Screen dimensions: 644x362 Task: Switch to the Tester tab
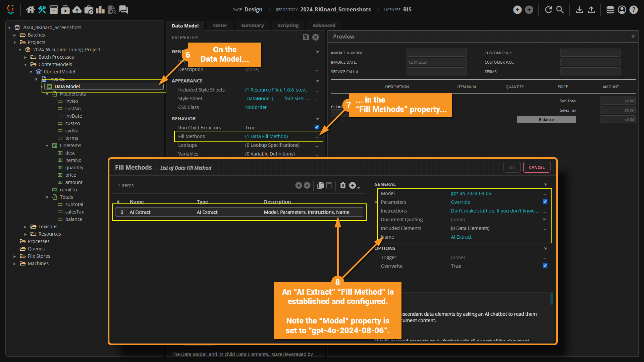pyautogui.click(x=220, y=25)
